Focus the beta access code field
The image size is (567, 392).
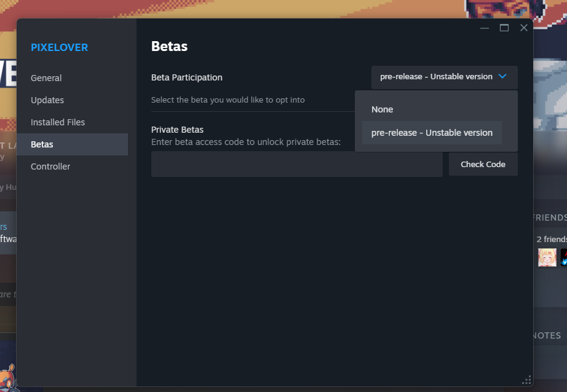[296, 165]
